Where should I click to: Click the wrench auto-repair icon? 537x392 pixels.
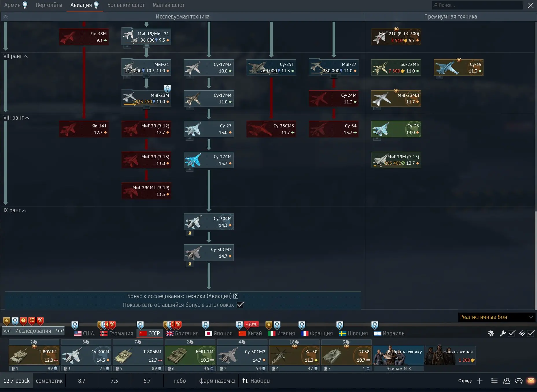[x=503, y=333]
